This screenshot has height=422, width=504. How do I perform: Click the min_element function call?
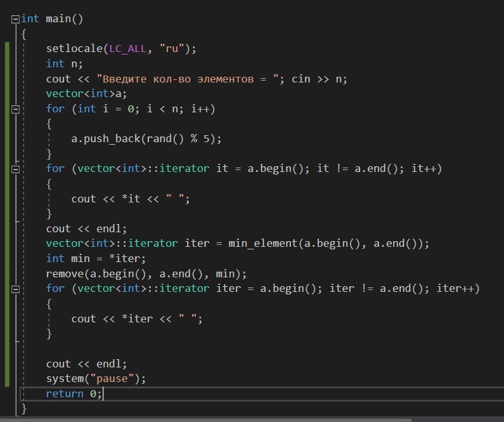pyautogui.click(x=266, y=244)
